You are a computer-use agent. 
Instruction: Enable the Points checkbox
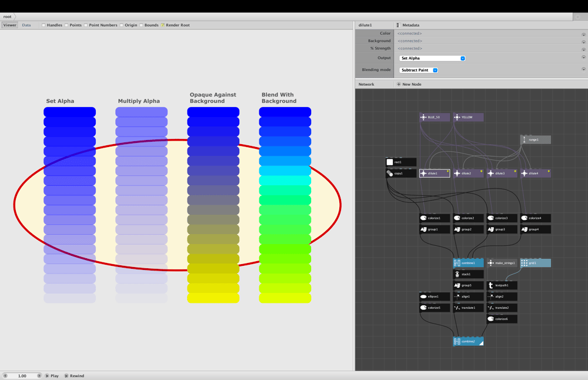click(x=66, y=25)
